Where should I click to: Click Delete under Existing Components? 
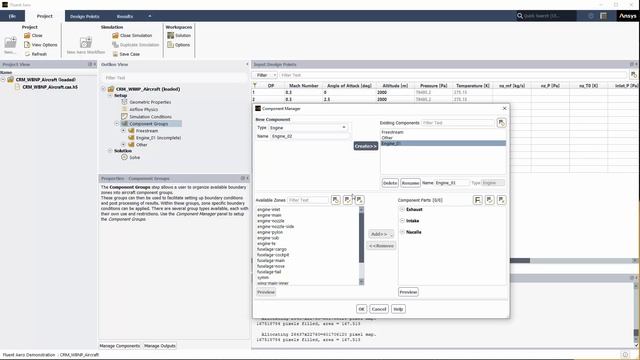390,183
